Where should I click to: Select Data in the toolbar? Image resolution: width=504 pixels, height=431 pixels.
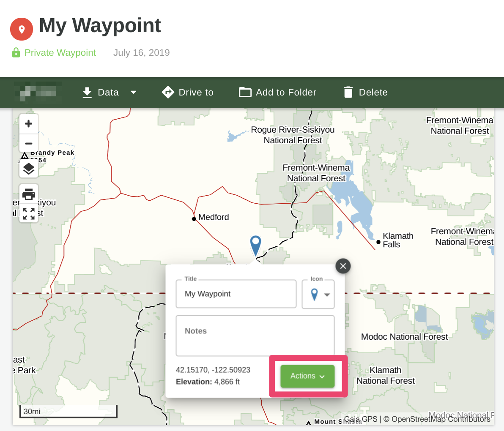click(108, 92)
